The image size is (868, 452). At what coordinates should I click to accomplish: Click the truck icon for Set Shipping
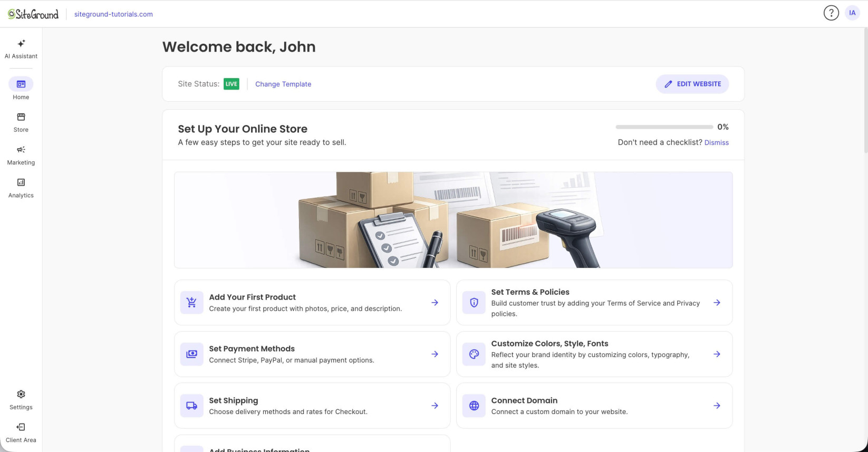191,406
